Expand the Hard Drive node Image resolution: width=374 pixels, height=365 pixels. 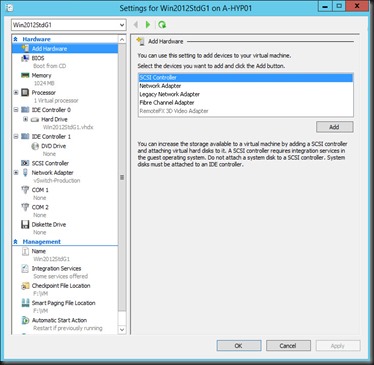click(25, 119)
